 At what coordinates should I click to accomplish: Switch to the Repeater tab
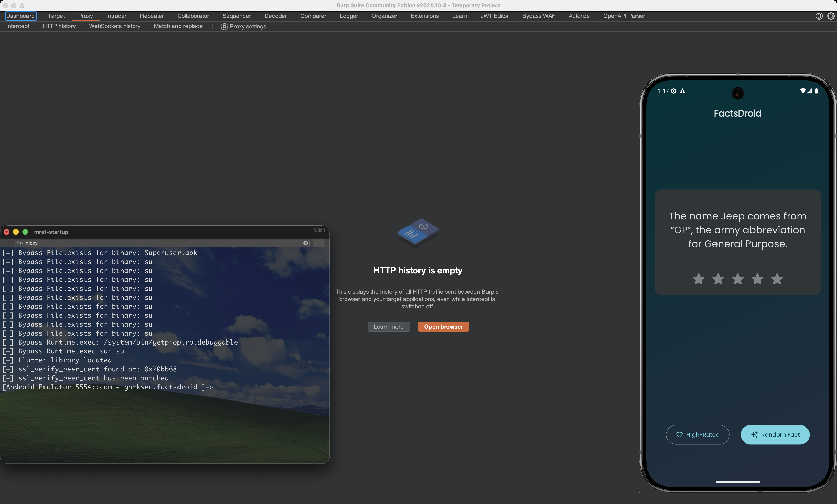tap(152, 16)
